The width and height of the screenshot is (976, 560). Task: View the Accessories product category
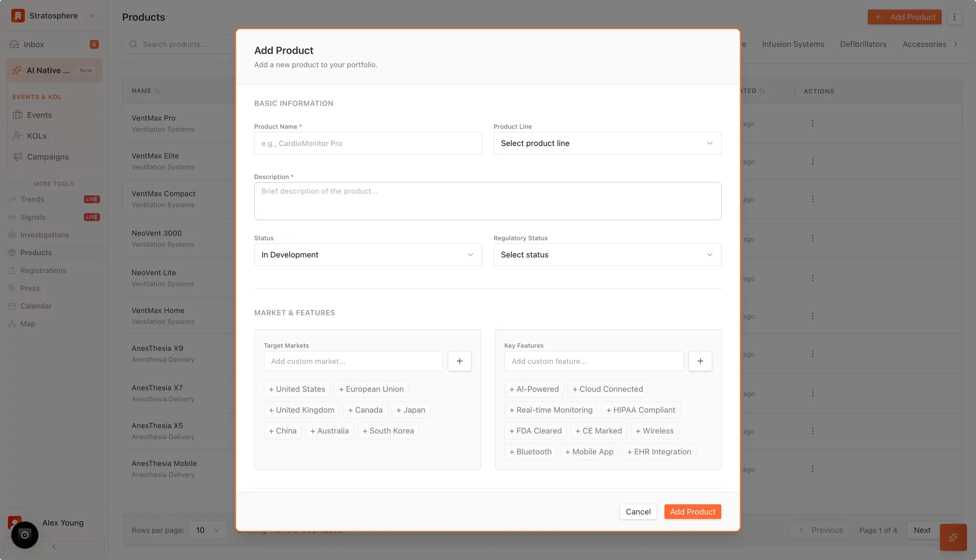pos(924,44)
